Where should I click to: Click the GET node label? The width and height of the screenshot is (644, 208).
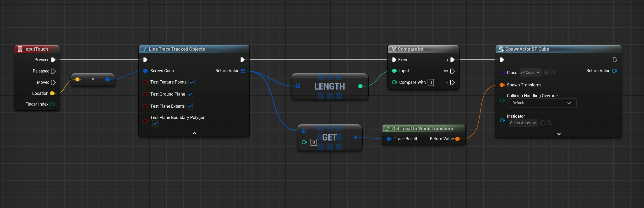(x=330, y=137)
